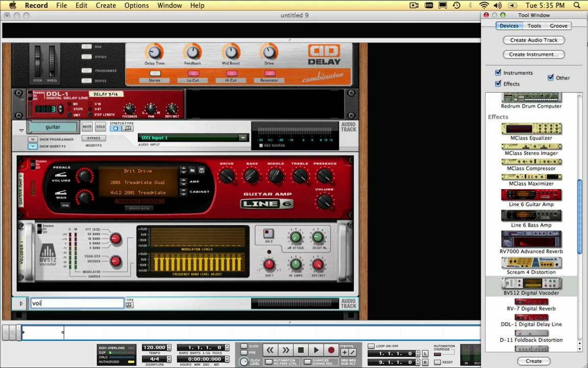Click the Amp model selector arrows
This screenshot has height=368, width=588.
pos(183,182)
